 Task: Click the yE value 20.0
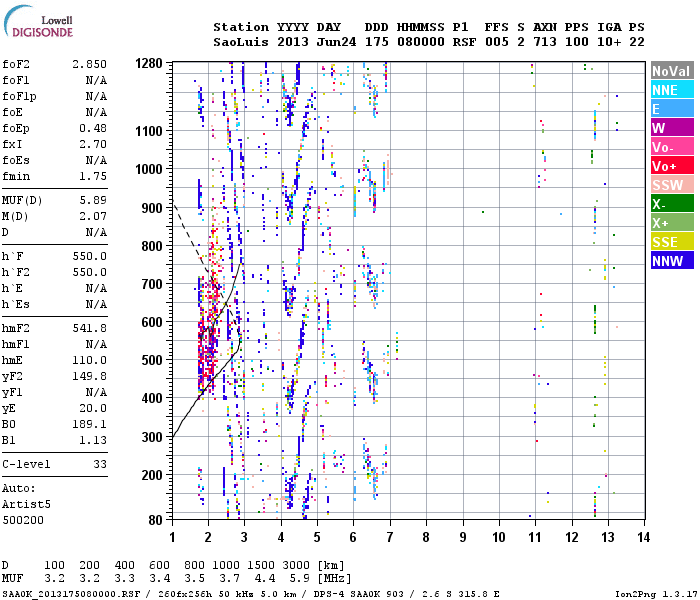[x=93, y=408]
